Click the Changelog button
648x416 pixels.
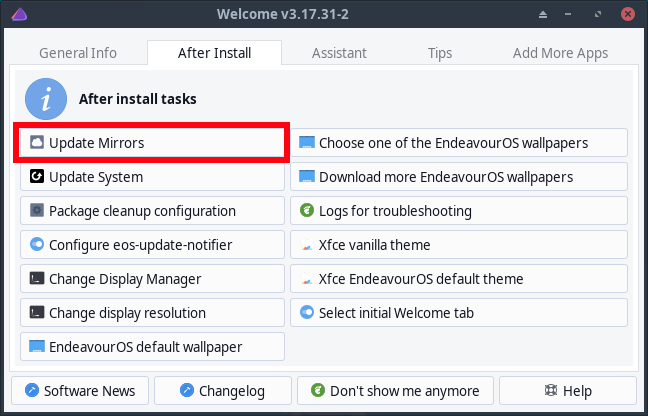[223, 390]
